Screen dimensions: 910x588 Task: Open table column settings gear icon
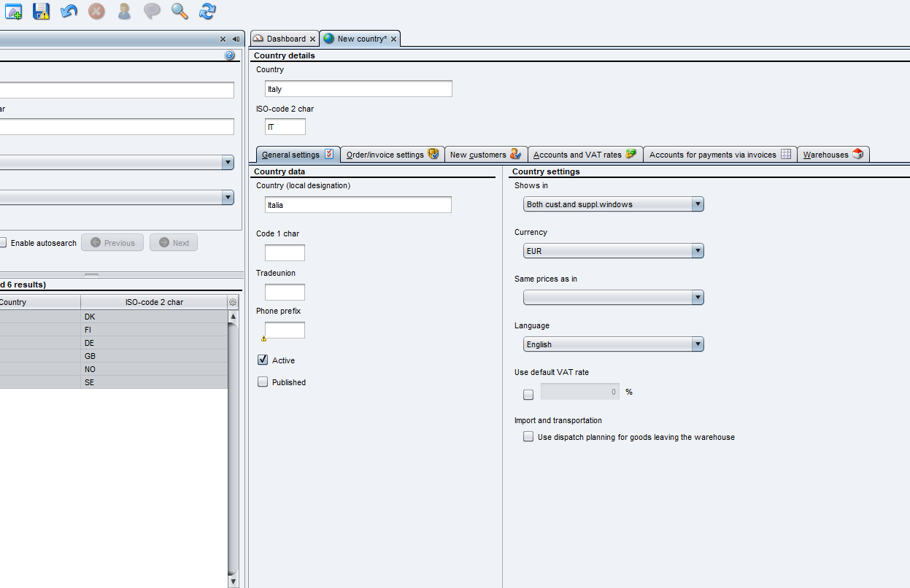click(233, 302)
